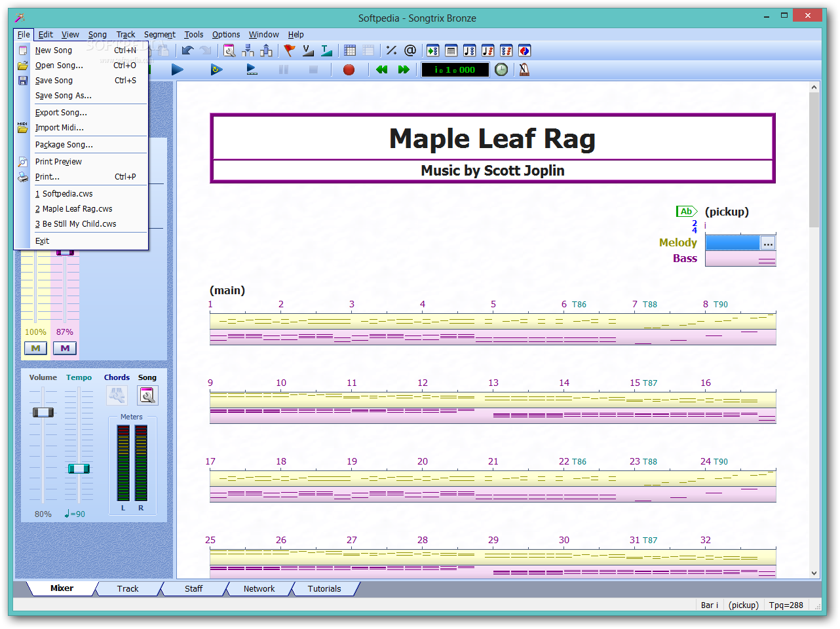
Task: Click the percent symbol toolbar icon
Action: (391, 50)
